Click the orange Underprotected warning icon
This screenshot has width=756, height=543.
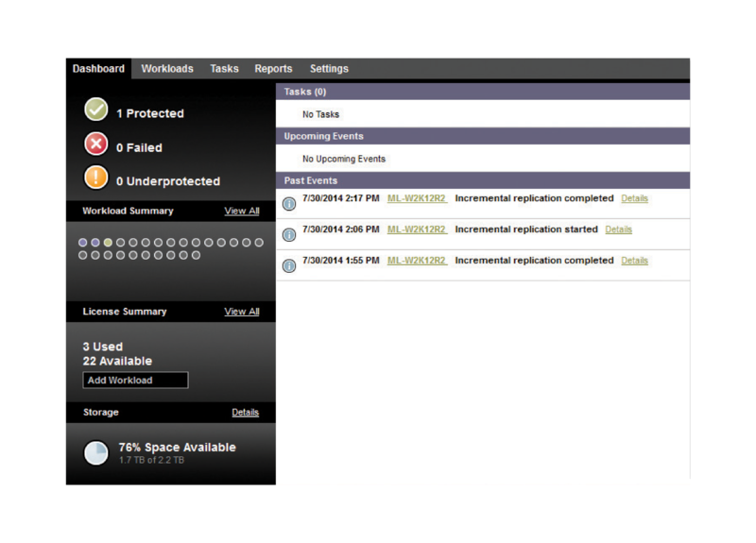[x=96, y=178]
